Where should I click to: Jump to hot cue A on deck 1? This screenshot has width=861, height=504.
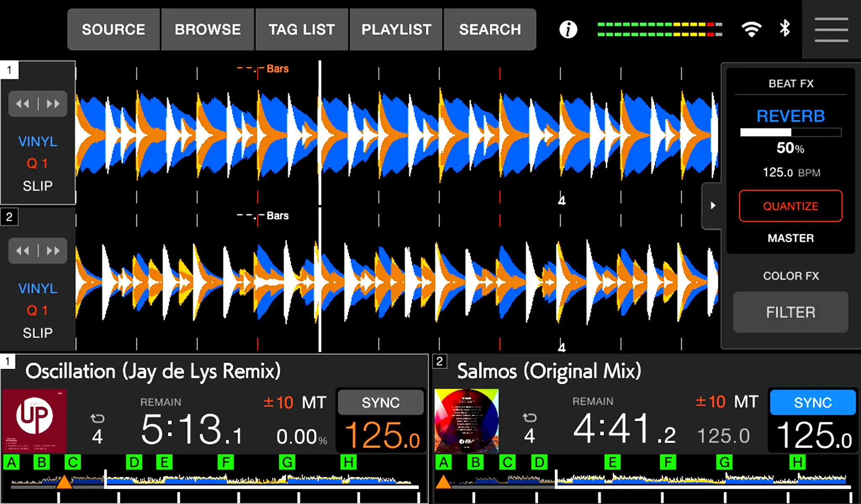[12, 462]
